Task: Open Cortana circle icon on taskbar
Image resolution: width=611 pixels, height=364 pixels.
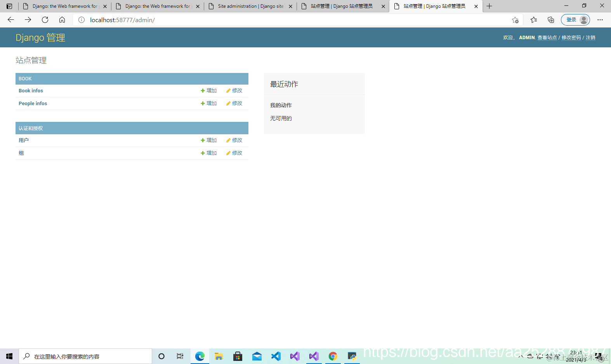Action: click(x=161, y=356)
